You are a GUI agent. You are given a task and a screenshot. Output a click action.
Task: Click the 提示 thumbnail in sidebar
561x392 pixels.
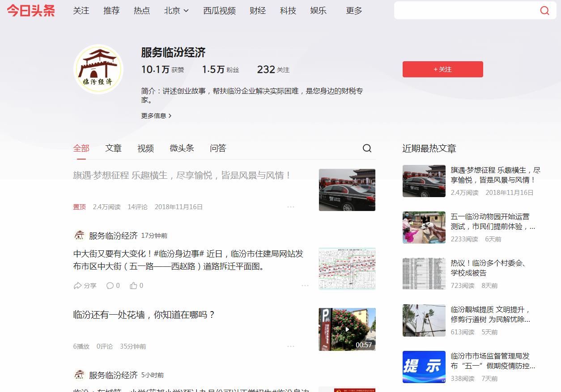pyautogui.click(x=424, y=367)
